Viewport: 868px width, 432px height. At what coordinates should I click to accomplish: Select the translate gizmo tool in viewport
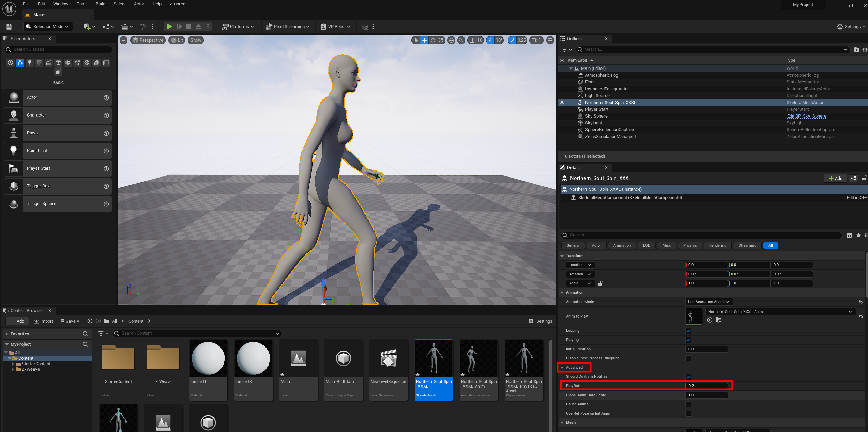point(424,40)
